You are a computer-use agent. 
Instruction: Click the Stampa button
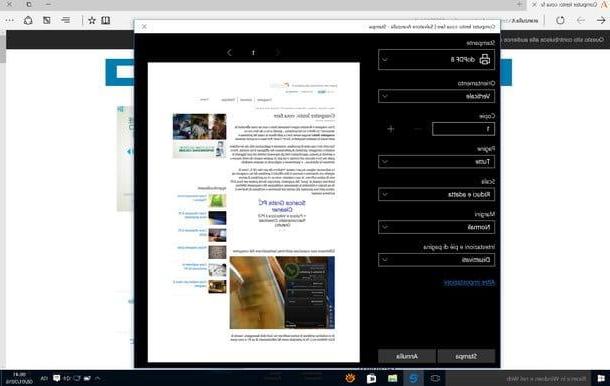466,356
